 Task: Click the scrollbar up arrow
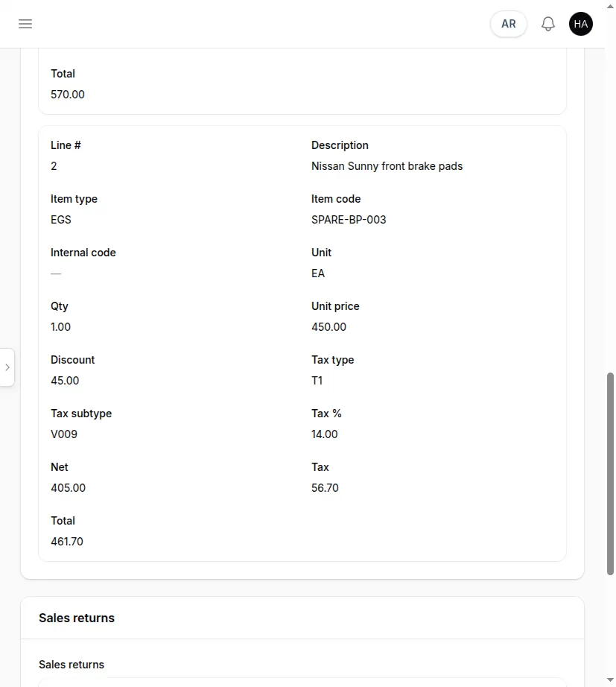click(x=610, y=7)
